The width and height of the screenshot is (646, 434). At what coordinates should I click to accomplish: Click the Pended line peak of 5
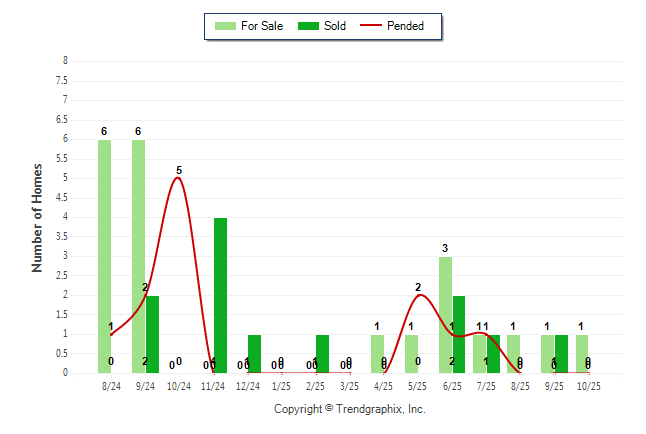pos(177,178)
